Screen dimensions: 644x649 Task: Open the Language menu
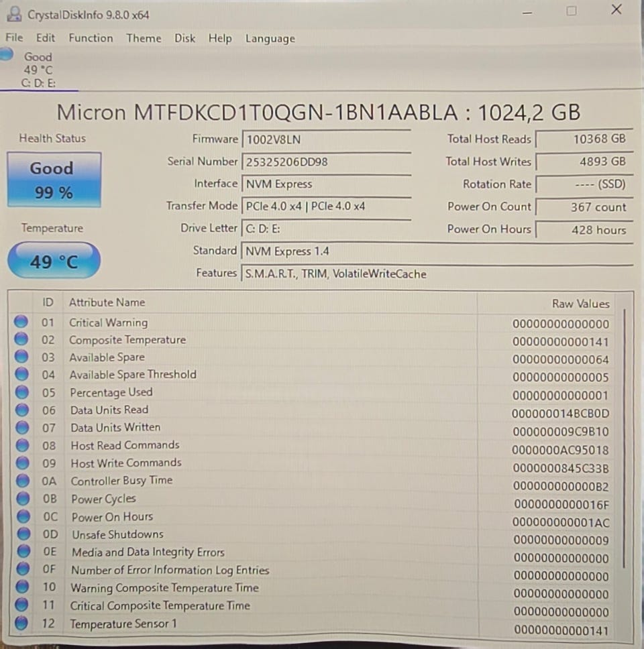point(270,39)
